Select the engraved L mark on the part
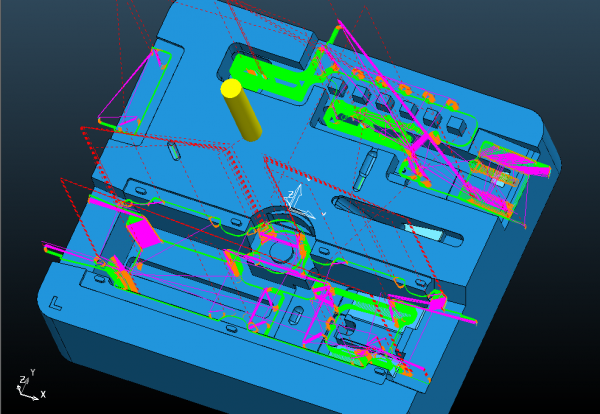 click(x=55, y=303)
